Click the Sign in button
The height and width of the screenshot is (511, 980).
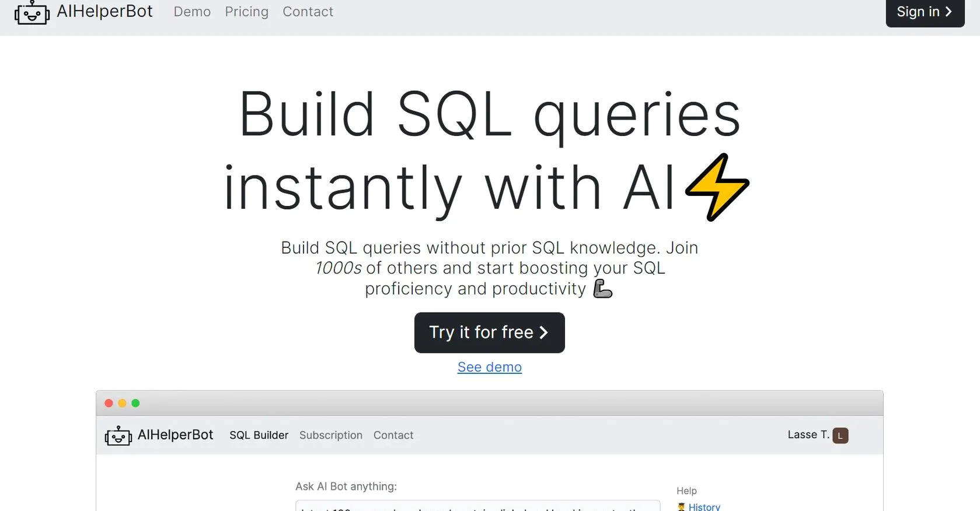tap(925, 11)
